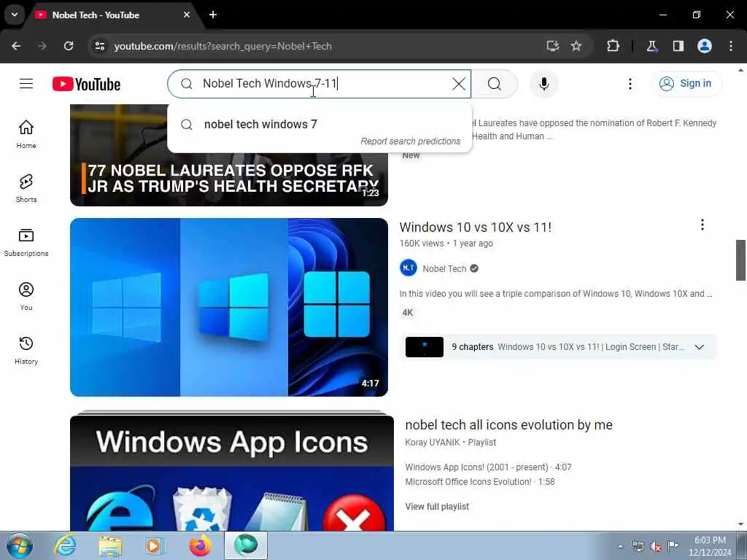Open 'nobel tech all icons evolution by me' playlist

[x=508, y=425]
